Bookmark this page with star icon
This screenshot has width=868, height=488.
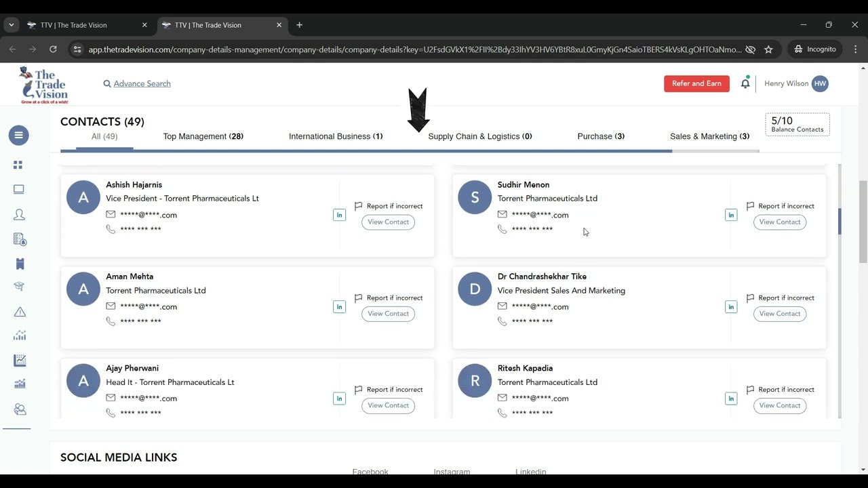(x=768, y=49)
